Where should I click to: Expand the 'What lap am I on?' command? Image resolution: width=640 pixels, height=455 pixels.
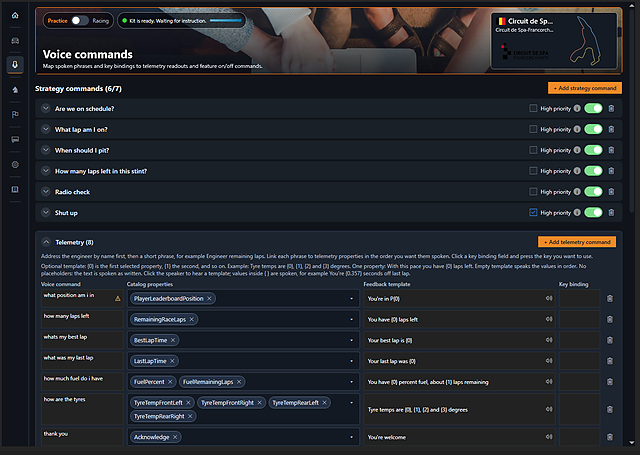(46, 129)
